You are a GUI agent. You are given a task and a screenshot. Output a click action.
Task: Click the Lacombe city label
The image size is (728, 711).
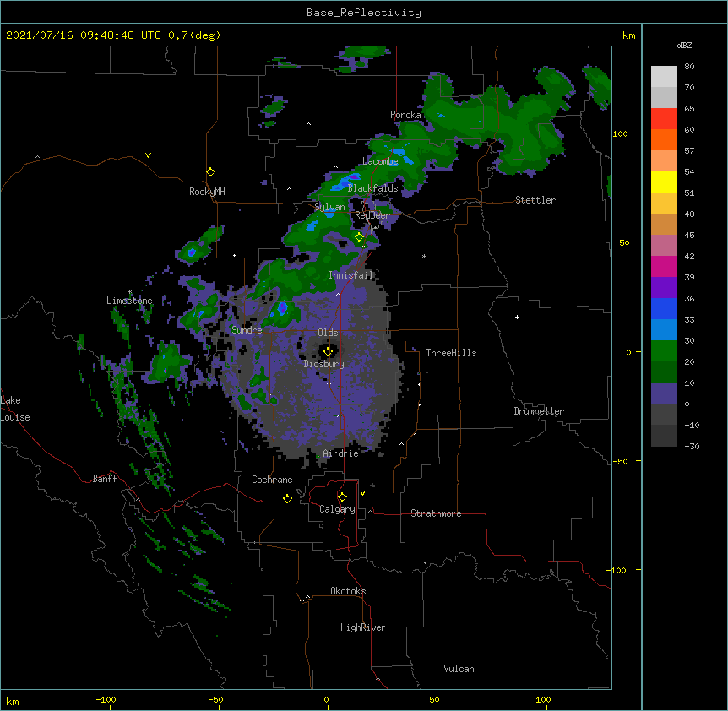[380, 161]
